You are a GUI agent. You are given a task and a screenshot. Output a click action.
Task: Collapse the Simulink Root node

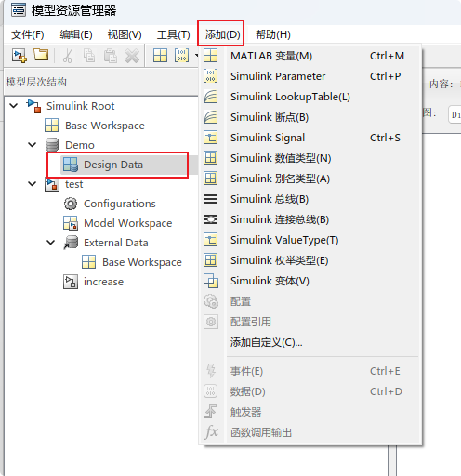[14, 106]
